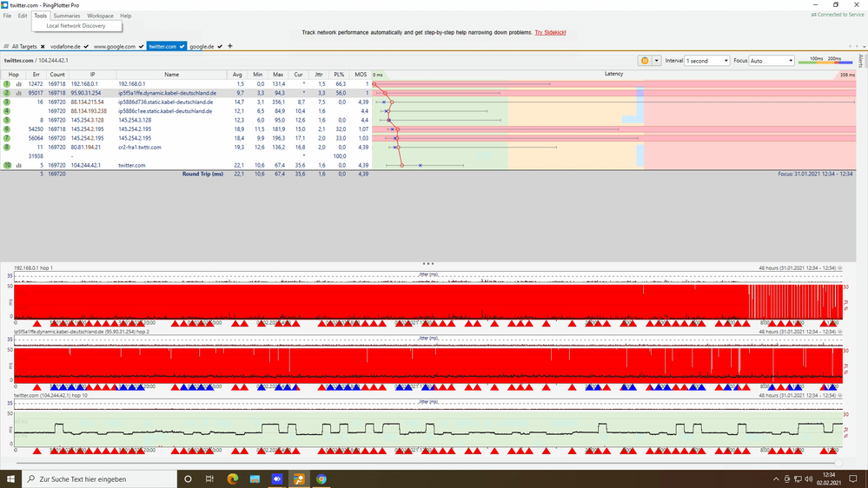
Task: Open the Edit menu
Action: coord(22,16)
